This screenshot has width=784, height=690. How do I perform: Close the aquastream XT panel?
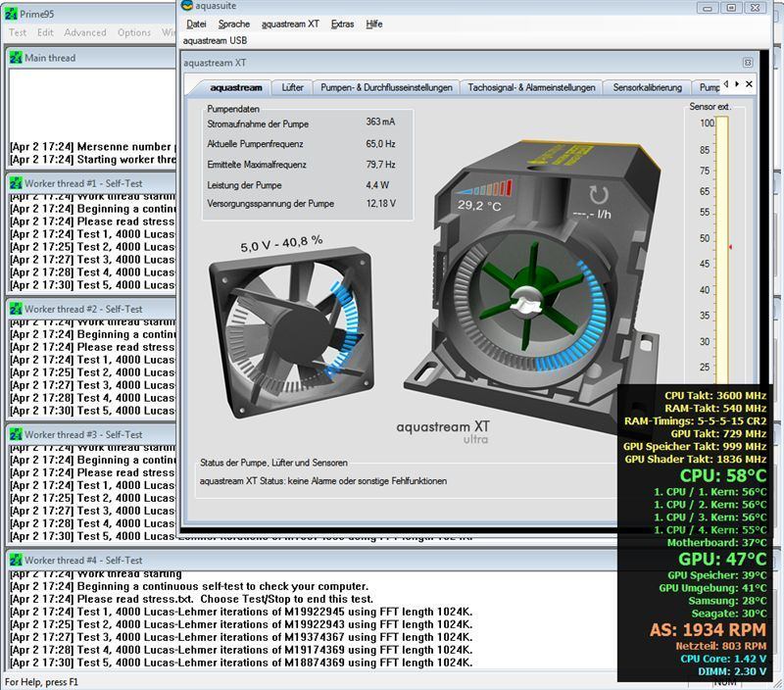coord(748,63)
